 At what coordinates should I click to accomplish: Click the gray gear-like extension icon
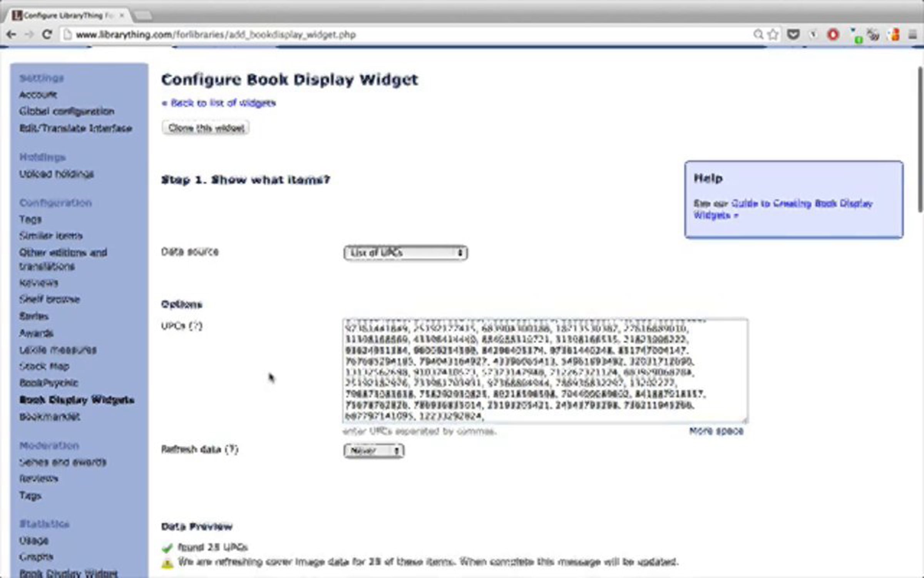point(874,35)
